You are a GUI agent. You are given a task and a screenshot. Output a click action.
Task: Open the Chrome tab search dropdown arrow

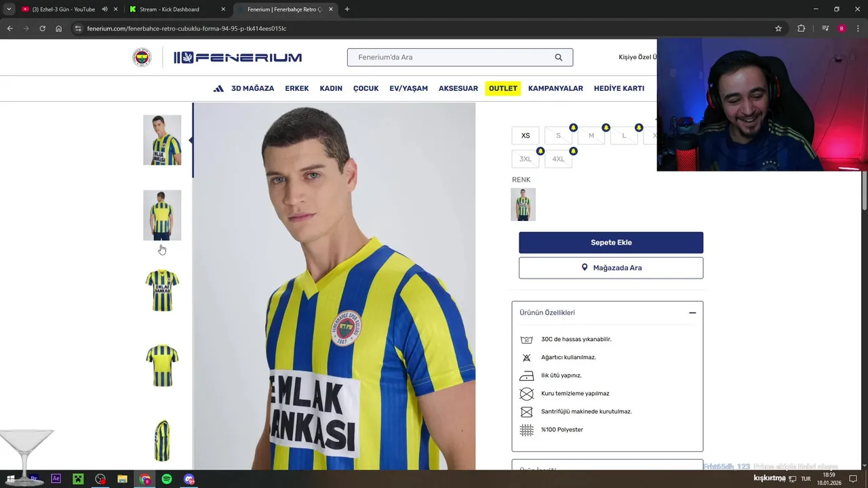9,9
